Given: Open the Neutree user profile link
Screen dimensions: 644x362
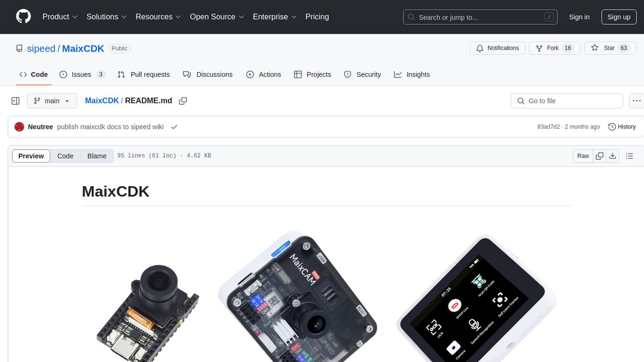Looking at the screenshot, I should 40,127.
